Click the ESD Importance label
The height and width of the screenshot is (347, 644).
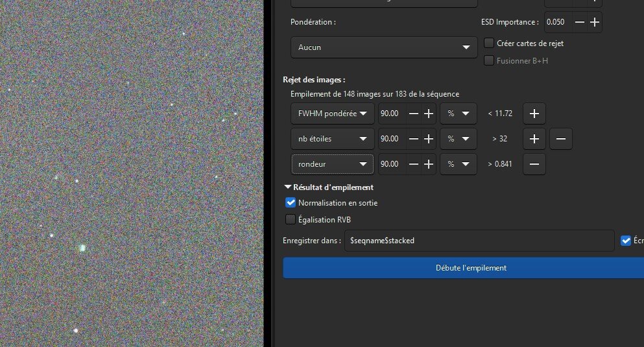click(510, 22)
